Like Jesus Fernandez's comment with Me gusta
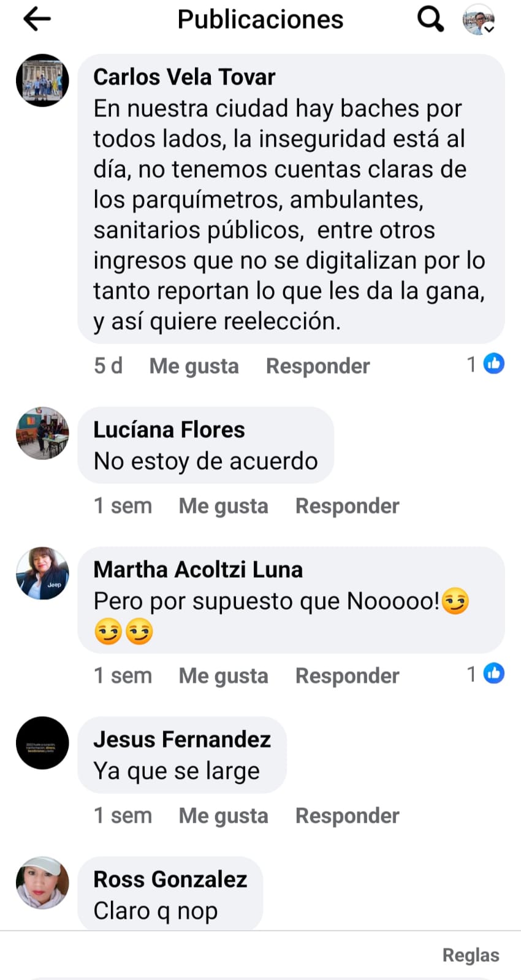Viewport: 521px width, 980px height. (x=223, y=816)
